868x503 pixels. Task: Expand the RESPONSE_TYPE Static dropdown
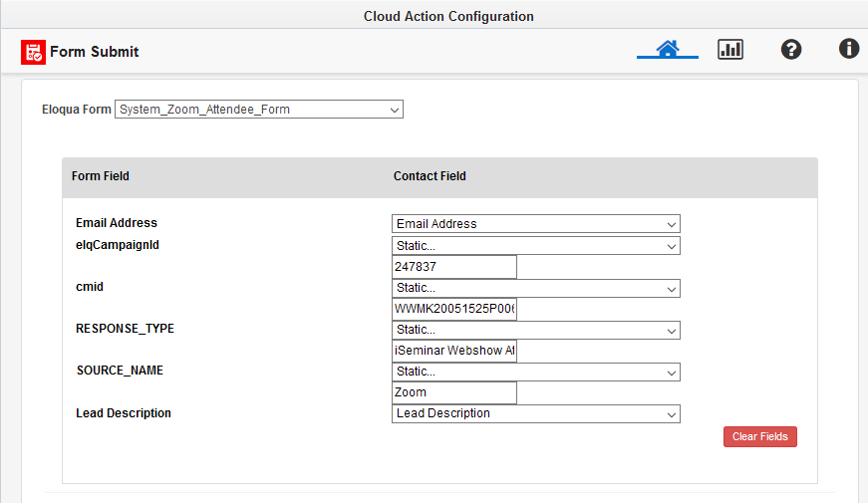coord(536,330)
